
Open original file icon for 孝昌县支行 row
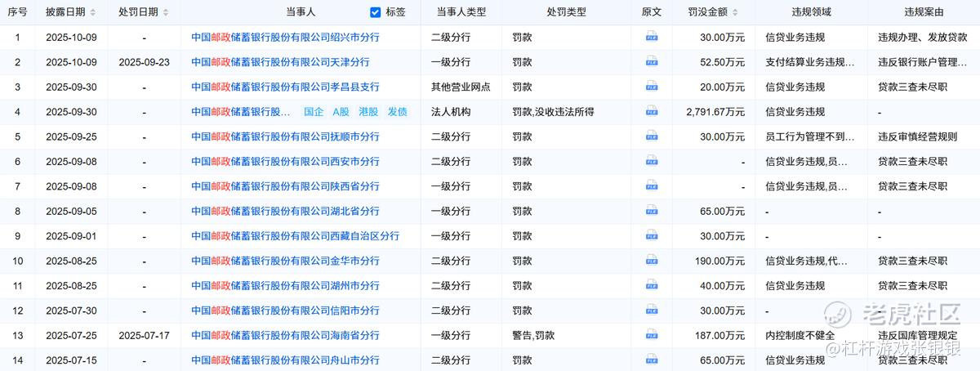click(652, 87)
